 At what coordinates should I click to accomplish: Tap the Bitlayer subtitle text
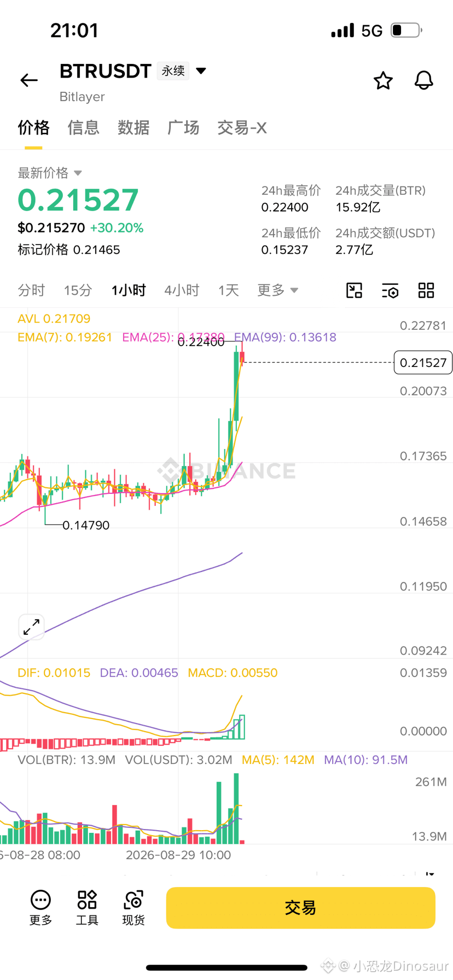tap(82, 97)
